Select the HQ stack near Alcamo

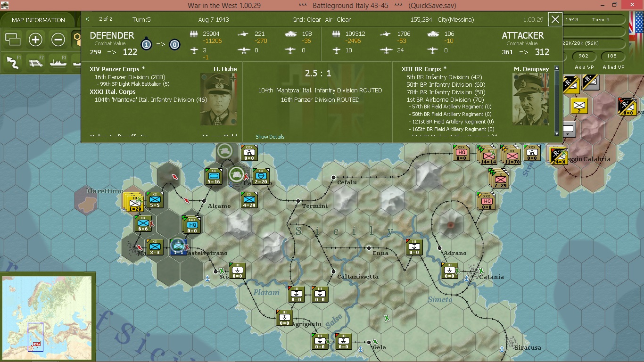click(192, 224)
